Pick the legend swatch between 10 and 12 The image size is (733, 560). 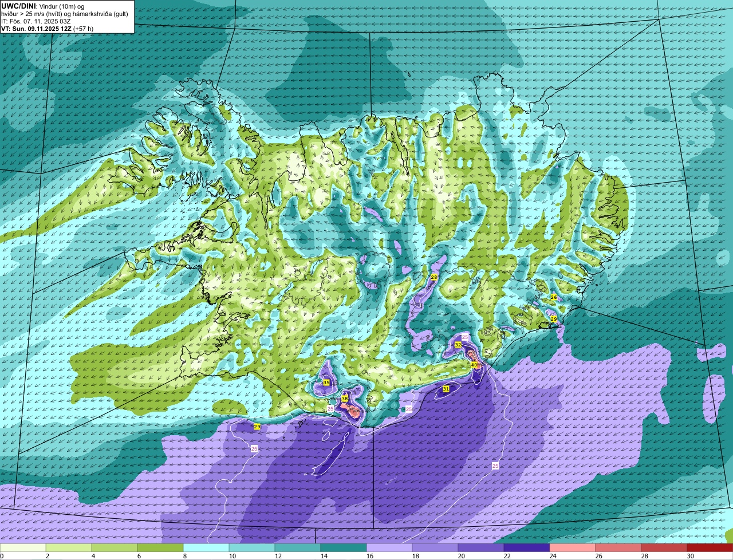click(x=252, y=548)
